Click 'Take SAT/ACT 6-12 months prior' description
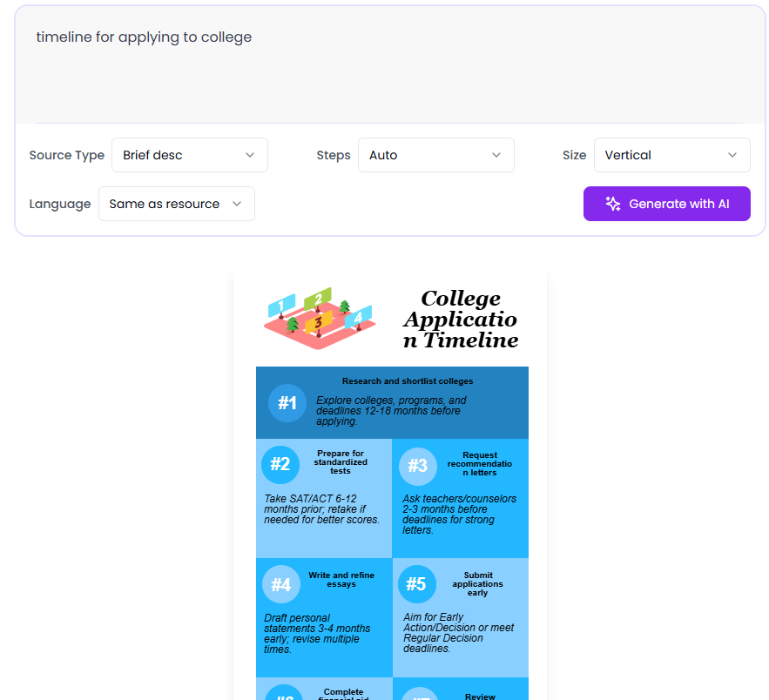The image size is (769, 700). pyautogui.click(x=321, y=508)
